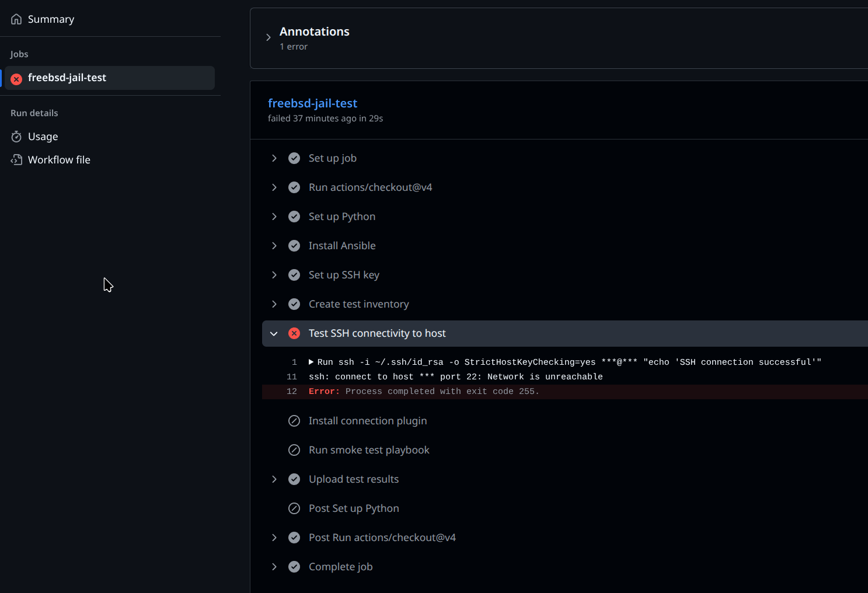The image size is (868, 593).
Task: Click the skipped icon beside Post Set up Python
Action: (x=294, y=508)
